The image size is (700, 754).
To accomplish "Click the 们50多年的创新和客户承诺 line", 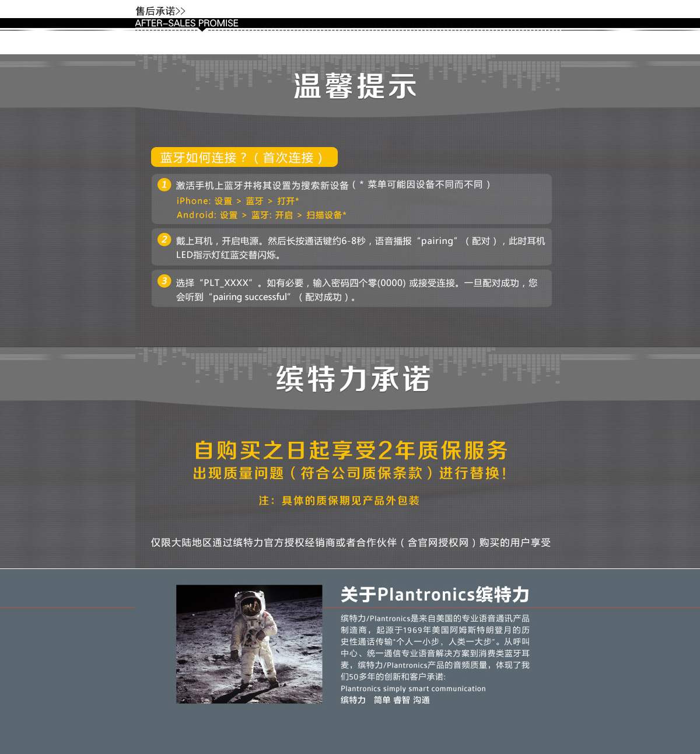I will pyautogui.click(x=393, y=677).
